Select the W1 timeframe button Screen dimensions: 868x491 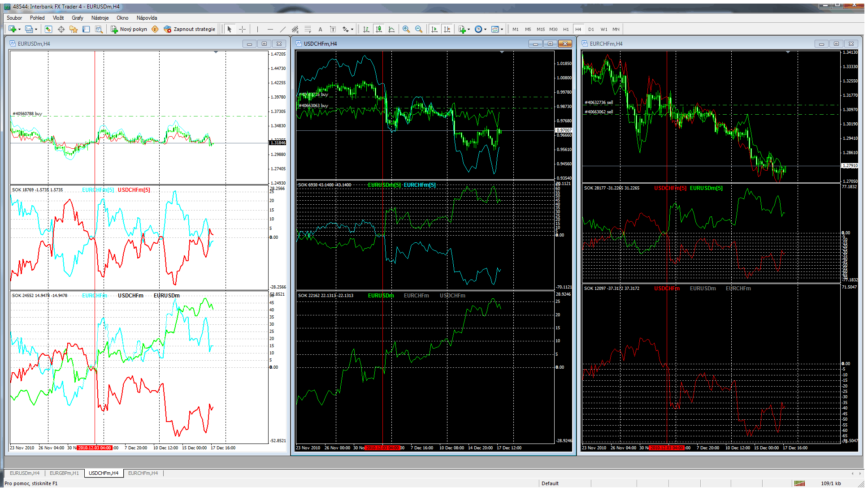pyautogui.click(x=603, y=29)
